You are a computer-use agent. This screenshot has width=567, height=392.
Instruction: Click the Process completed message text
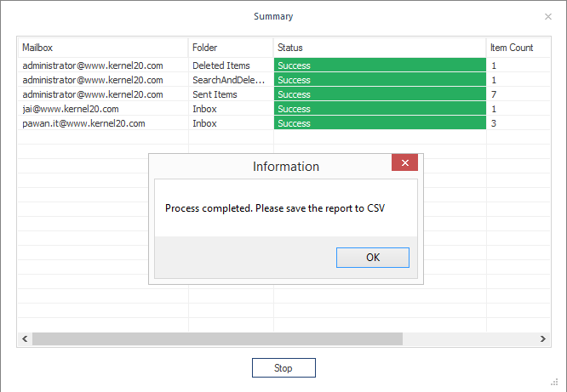[x=275, y=208]
